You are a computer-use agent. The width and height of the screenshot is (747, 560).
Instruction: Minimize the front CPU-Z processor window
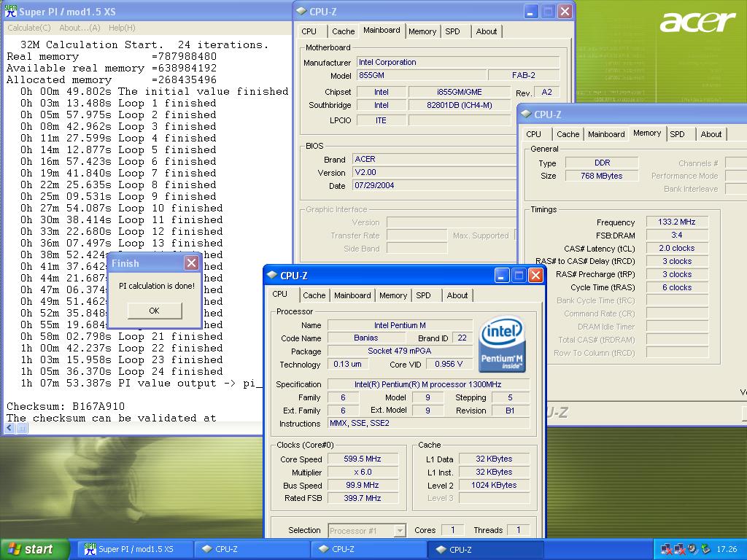click(502, 275)
